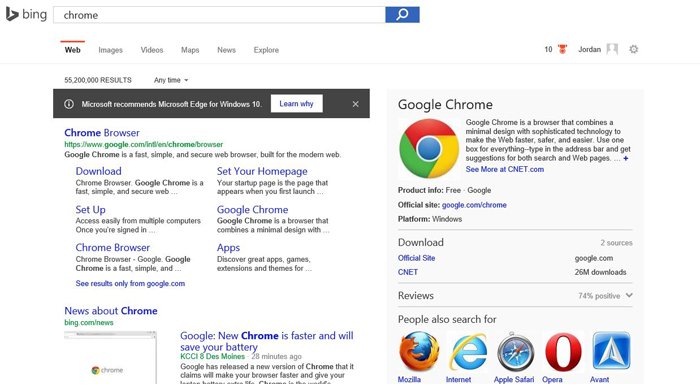Switch to the Images tab
700x385 pixels.
[x=110, y=50]
